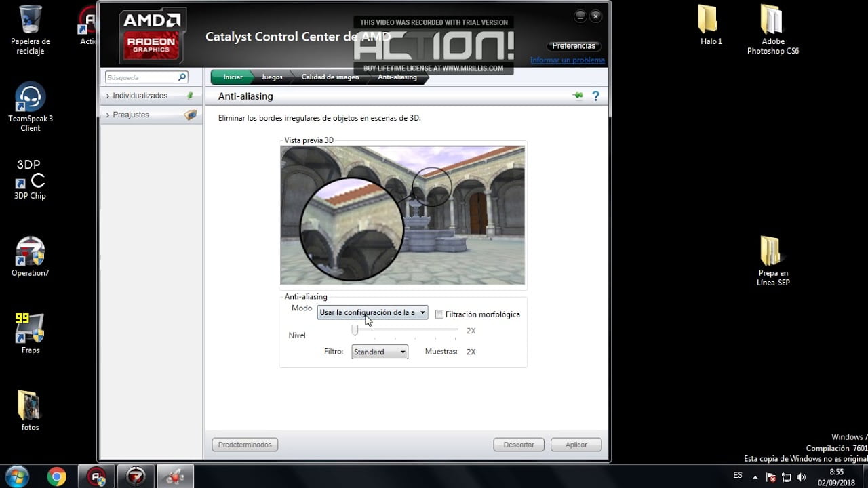The width and height of the screenshot is (868, 488).
Task: Select the partially hidden Action desktop shortcut
Action: click(88, 26)
